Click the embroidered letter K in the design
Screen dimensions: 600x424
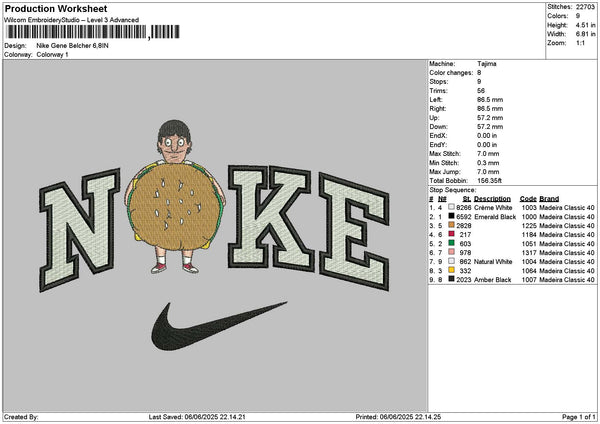click(x=272, y=217)
